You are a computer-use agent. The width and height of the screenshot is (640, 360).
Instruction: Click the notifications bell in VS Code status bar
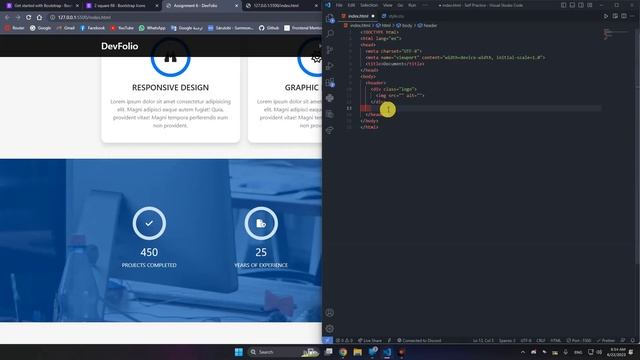tap(633, 340)
